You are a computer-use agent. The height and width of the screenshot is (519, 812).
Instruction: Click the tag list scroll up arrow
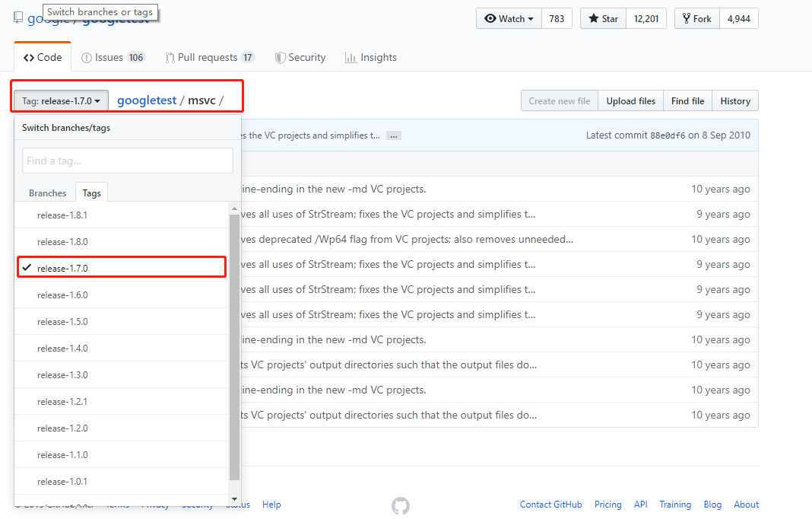[x=234, y=209]
